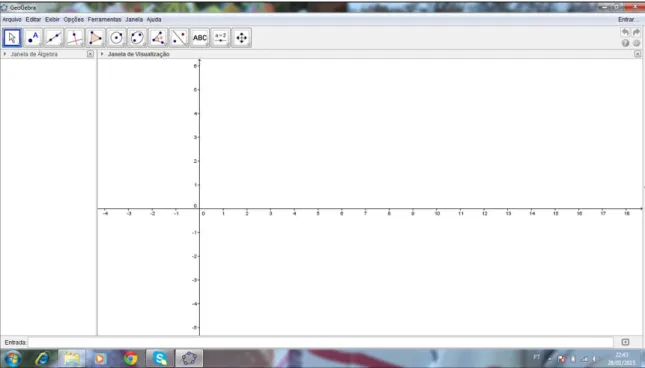645x368 pixels.
Task: Open the settings gear icon next to help
Action: pos(636,43)
